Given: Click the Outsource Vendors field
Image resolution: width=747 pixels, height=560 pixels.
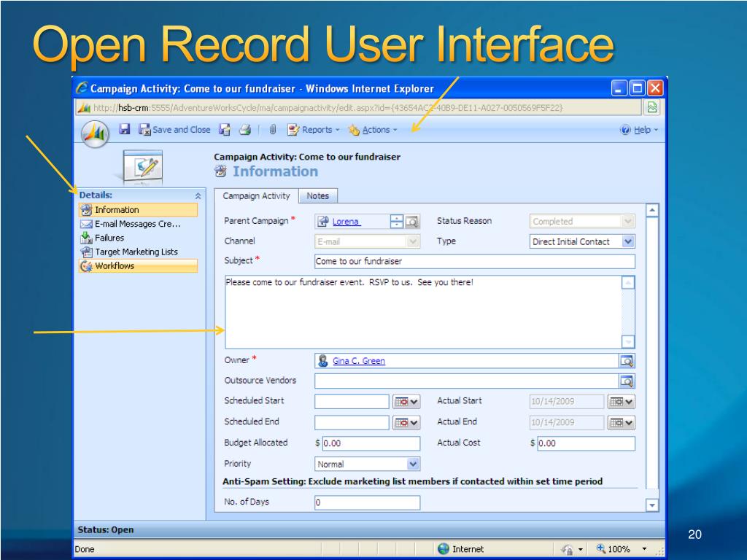Looking at the screenshot, I should 467,381.
